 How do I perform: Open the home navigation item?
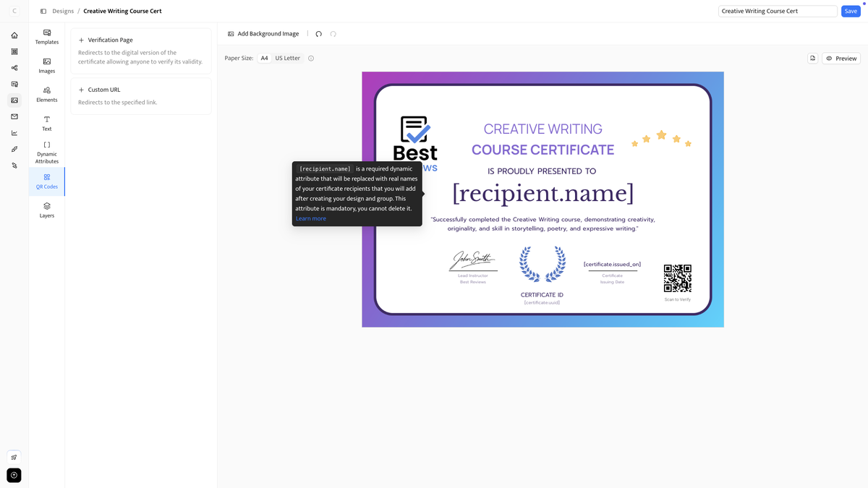tap(14, 35)
